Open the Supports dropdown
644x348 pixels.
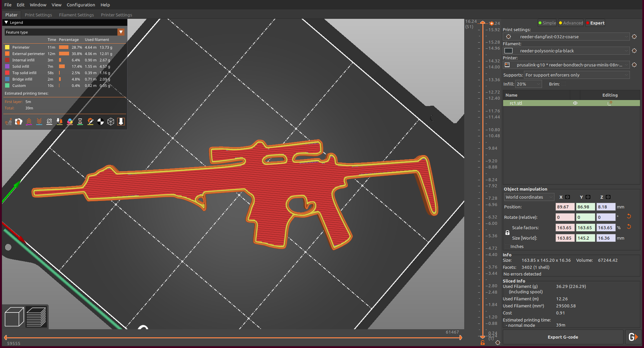(576, 75)
